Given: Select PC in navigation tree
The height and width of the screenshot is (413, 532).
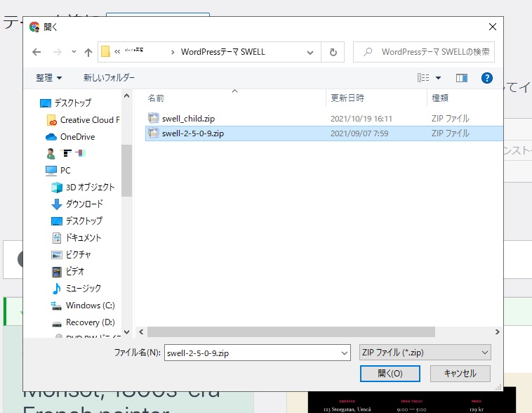Looking at the screenshot, I should pyautogui.click(x=58, y=170).
